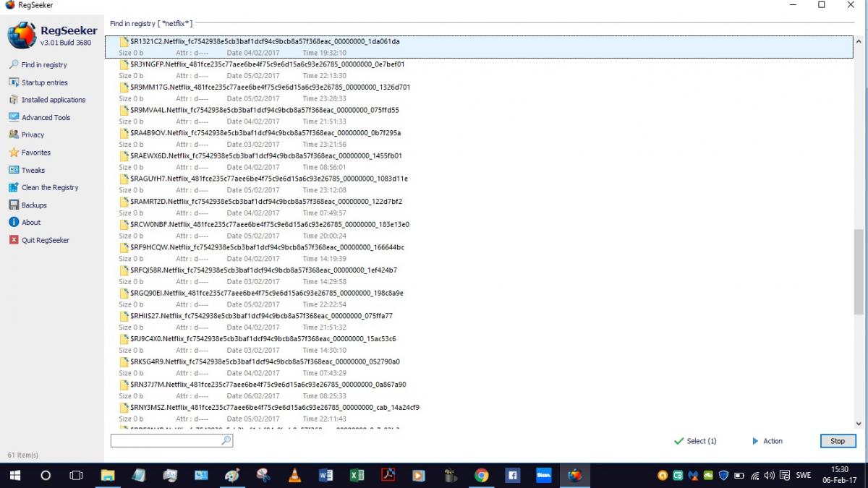The width and height of the screenshot is (868, 488).
Task: Click folder icon of $R1321C2.Netflix entry
Action: [x=124, y=42]
